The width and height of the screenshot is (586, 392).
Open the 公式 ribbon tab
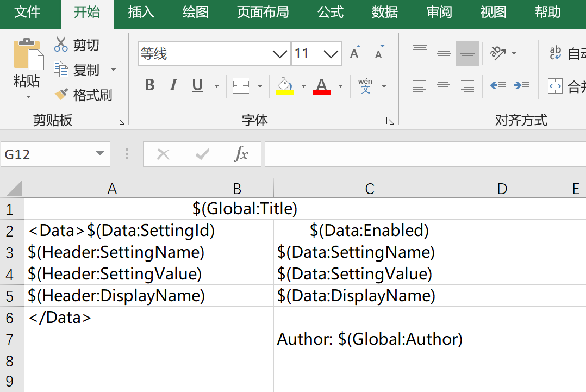[x=331, y=13]
